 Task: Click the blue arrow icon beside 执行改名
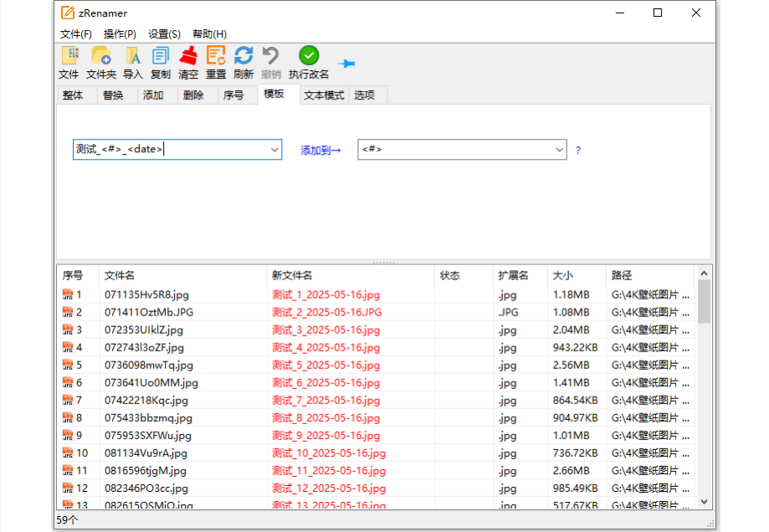(346, 61)
